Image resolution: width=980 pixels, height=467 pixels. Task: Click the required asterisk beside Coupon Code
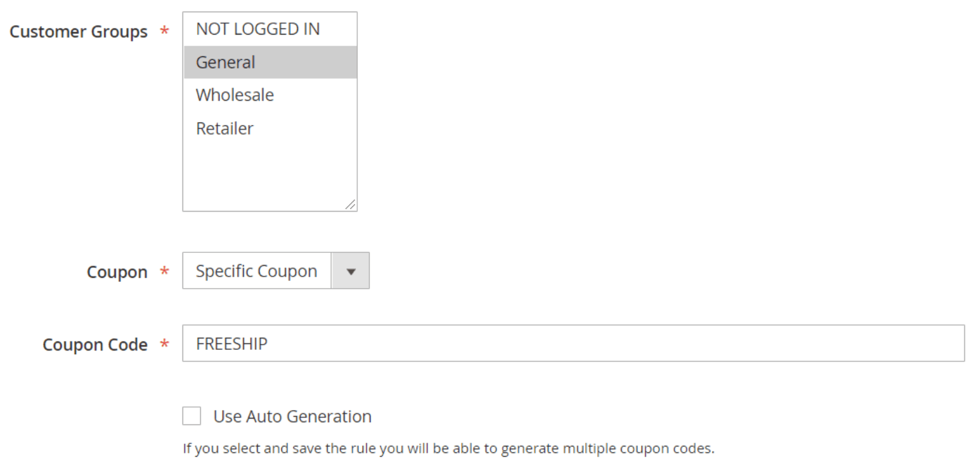(165, 344)
